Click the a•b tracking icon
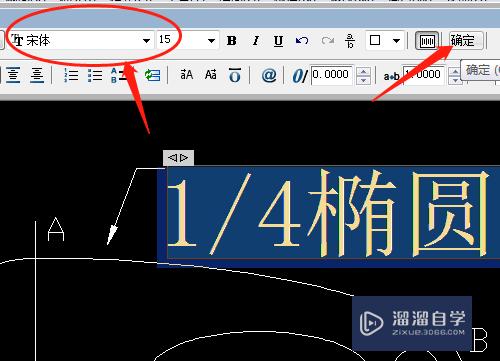The height and width of the screenshot is (361, 500). click(x=391, y=77)
